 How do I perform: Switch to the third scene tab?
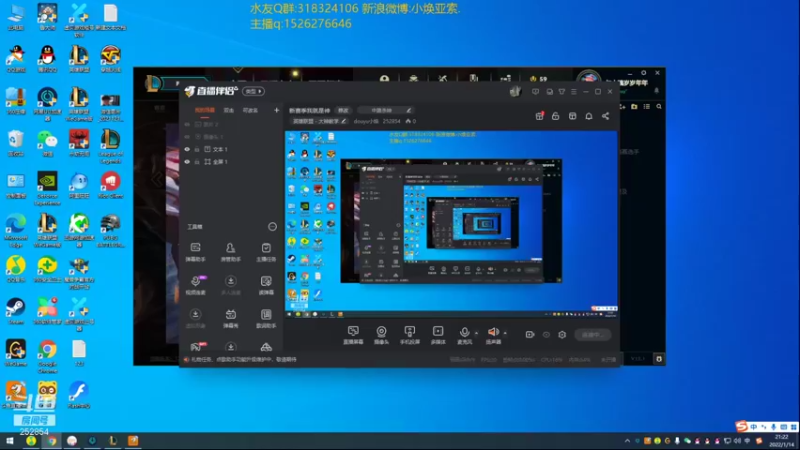[250, 110]
